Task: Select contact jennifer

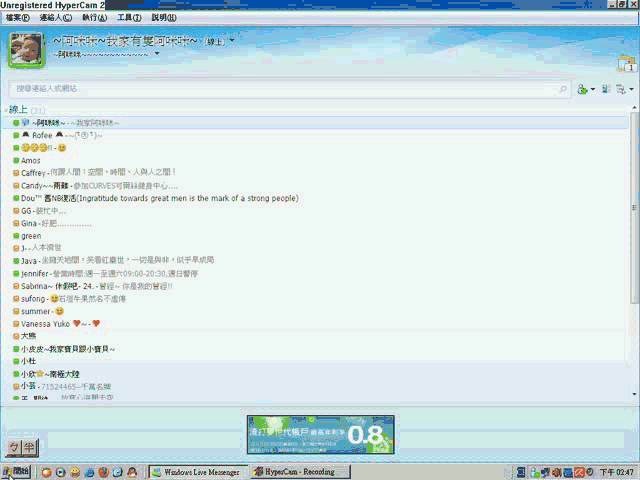Action: pyautogui.click(x=105, y=273)
